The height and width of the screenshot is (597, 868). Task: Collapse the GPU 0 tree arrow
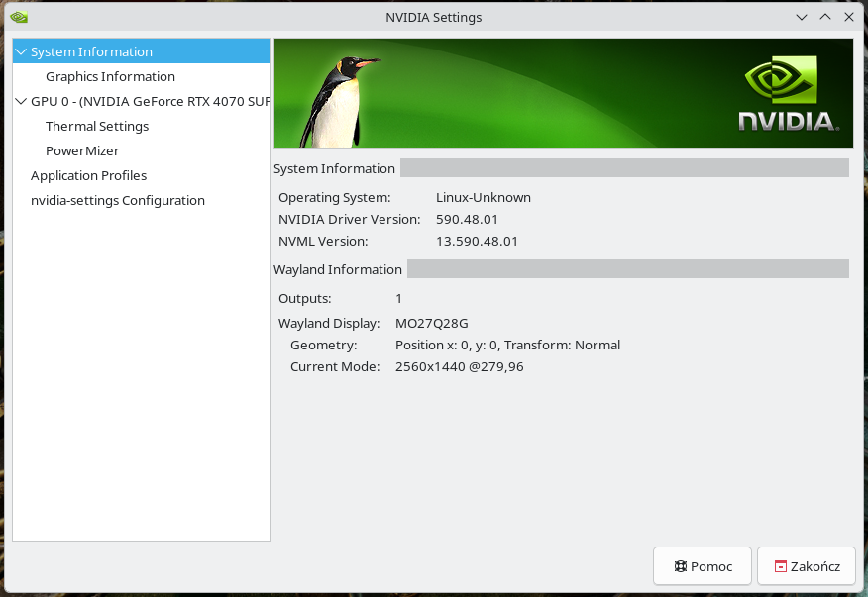(22, 101)
